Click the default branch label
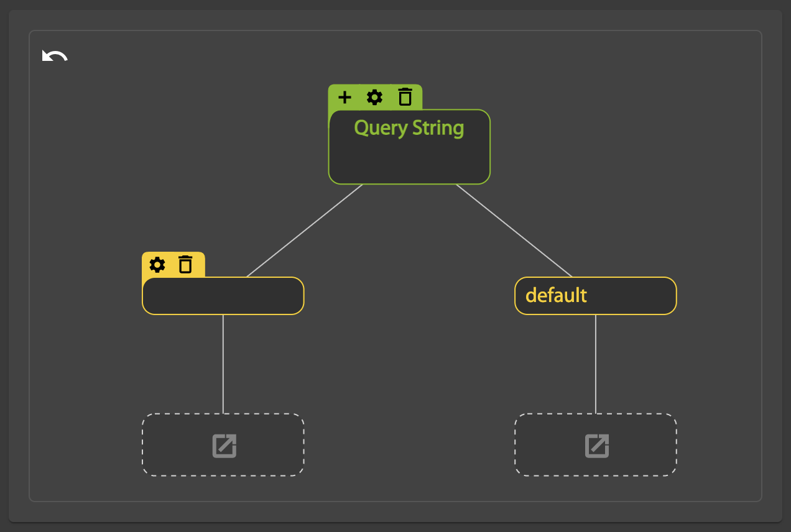 point(556,295)
